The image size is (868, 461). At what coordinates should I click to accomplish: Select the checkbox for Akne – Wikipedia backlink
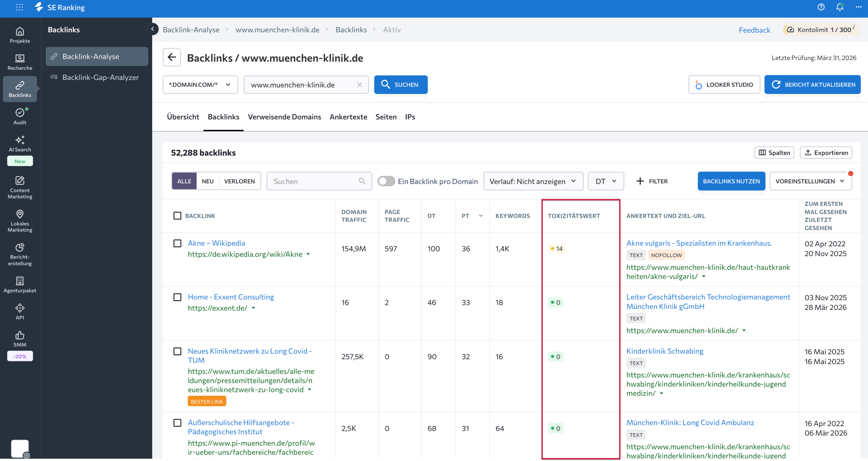178,243
